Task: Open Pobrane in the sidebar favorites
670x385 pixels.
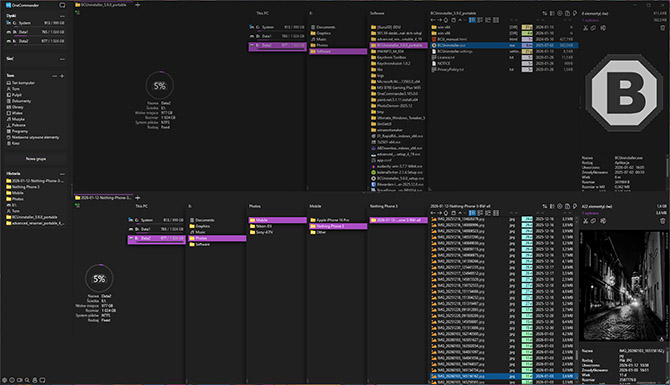Action: click(x=16, y=125)
